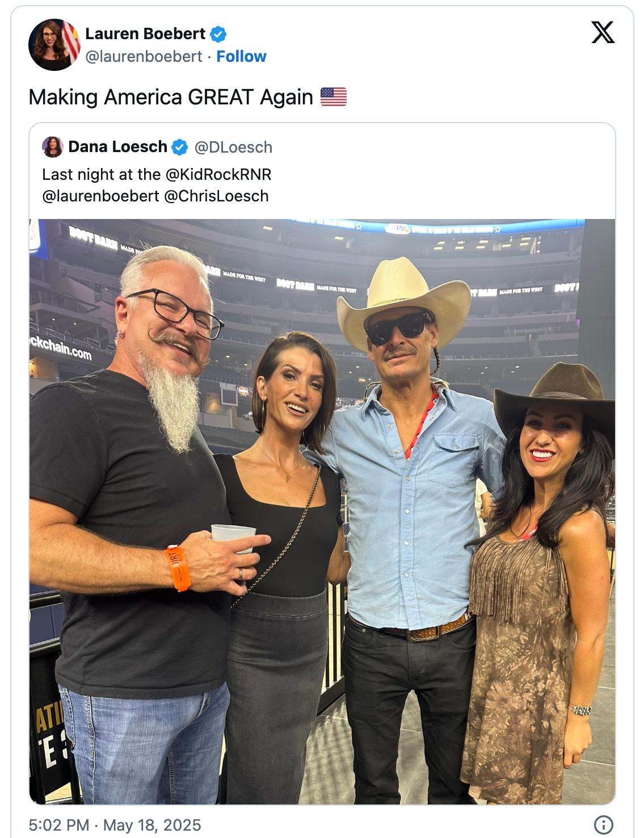Click the American flag emoji
The height and width of the screenshot is (838, 644).
(x=334, y=97)
